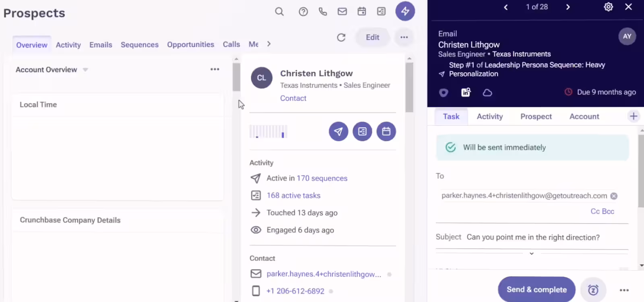Open settings gear in task panel

609,7
